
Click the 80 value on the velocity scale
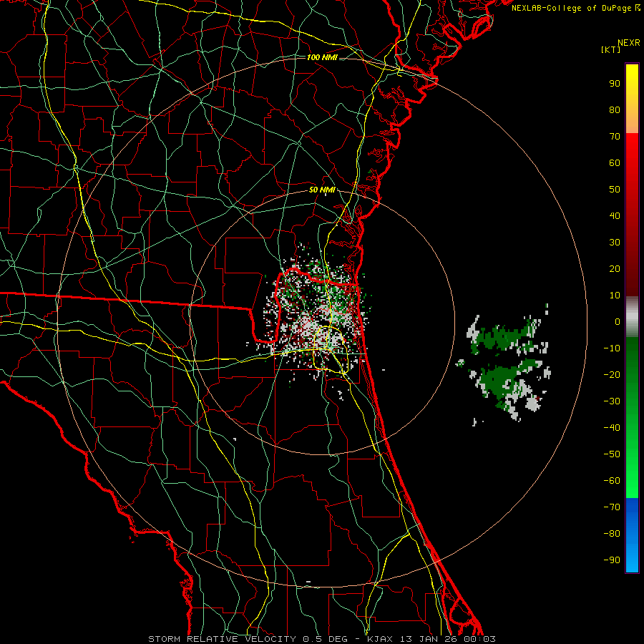(615, 109)
